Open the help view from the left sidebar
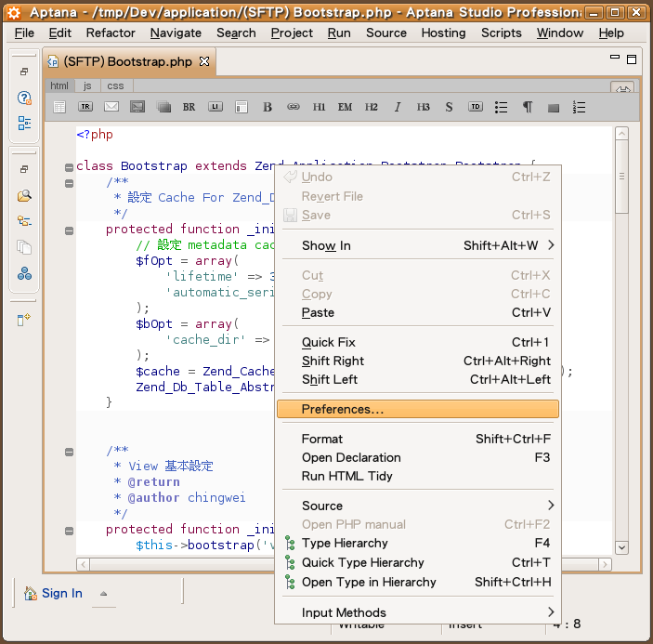The width and height of the screenshot is (653, 644). coord(24,98)
